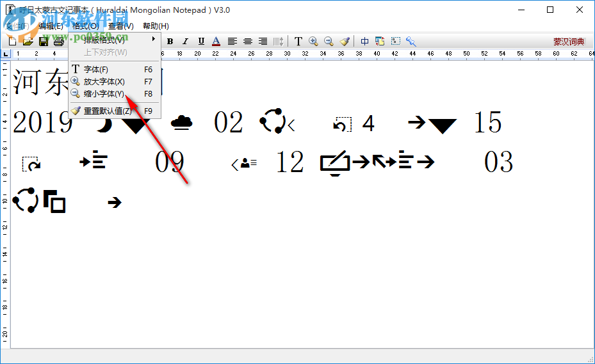
Task: Toggle bold formatting
Action: (170, 42)
